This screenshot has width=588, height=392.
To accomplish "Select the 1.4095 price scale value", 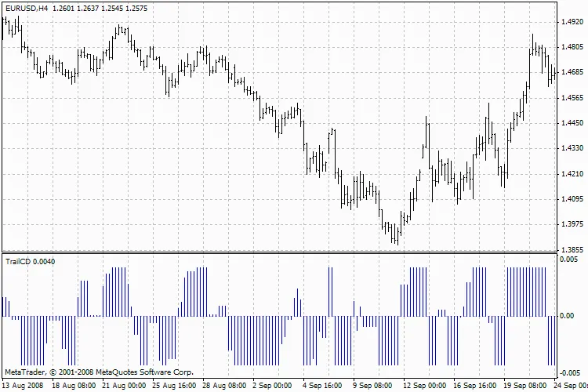I will tap(572, 199).
